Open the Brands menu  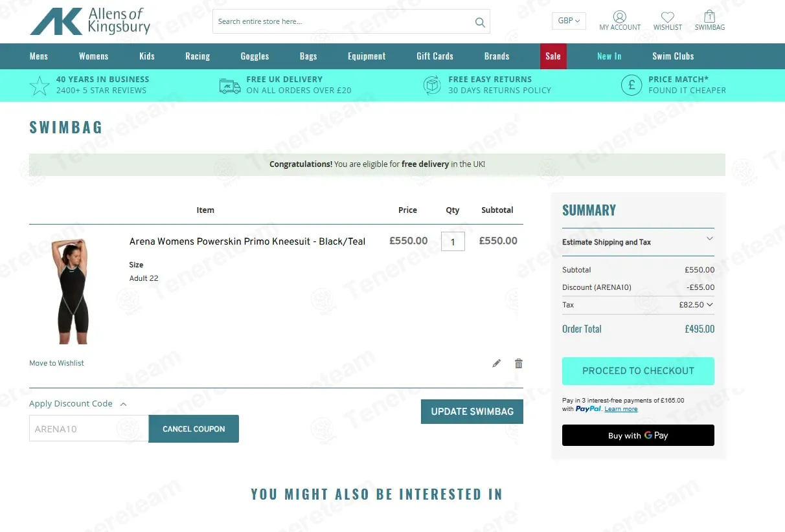point(497,56)
